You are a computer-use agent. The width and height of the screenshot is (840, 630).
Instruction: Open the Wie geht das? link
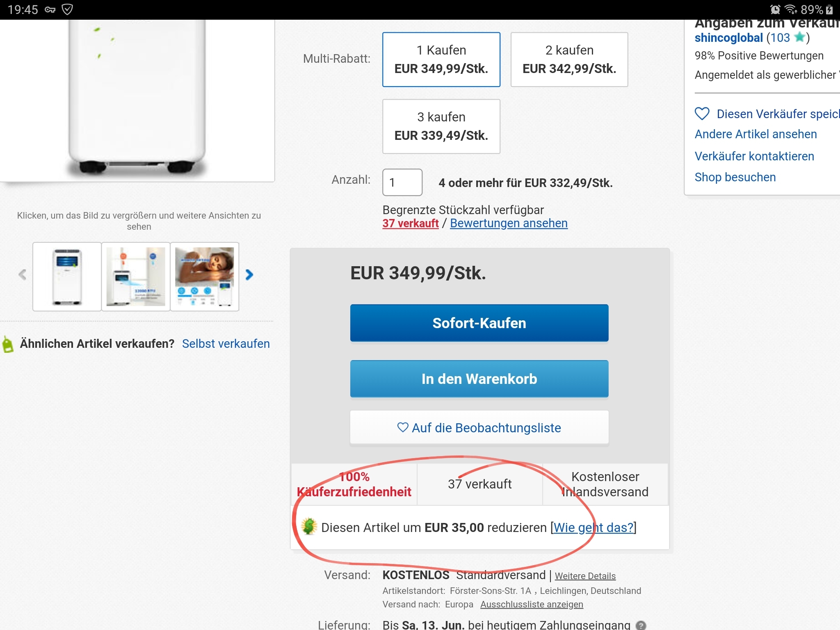coord(593,527)
